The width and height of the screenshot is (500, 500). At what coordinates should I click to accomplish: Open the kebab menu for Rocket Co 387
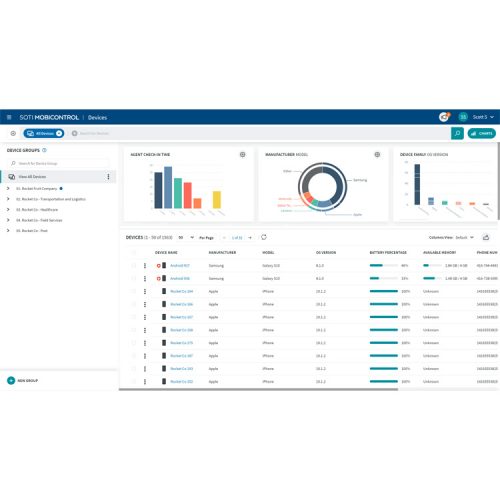click(145, 356)
